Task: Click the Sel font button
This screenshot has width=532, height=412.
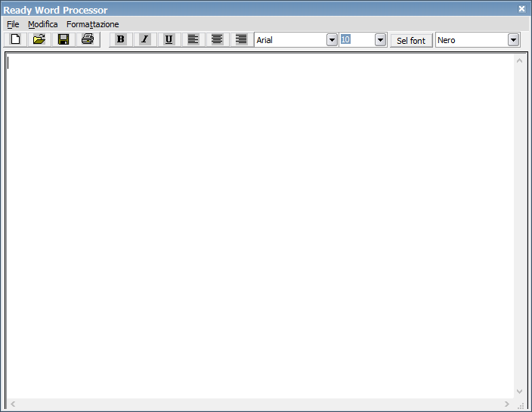Action: click(x=411, y=40)
